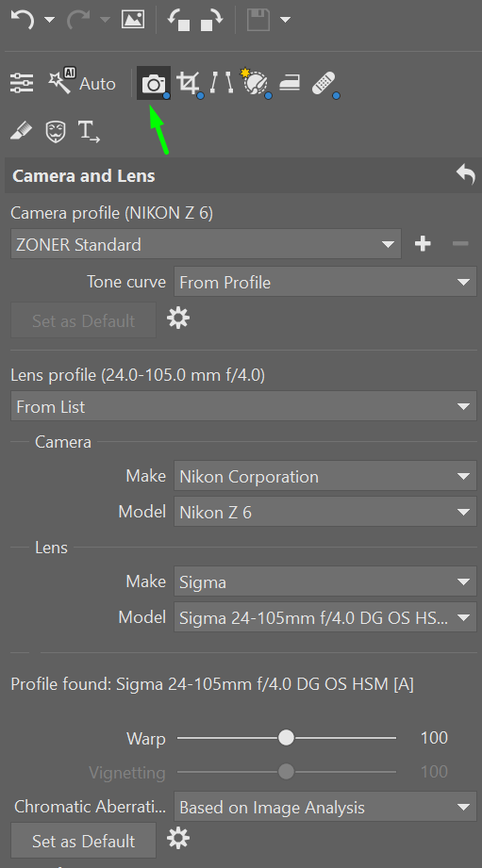This screenshot has height=868, width=482.
Task: Expand Chromatic Aberration Based on Image Analysis
Action: pos(325,807)
